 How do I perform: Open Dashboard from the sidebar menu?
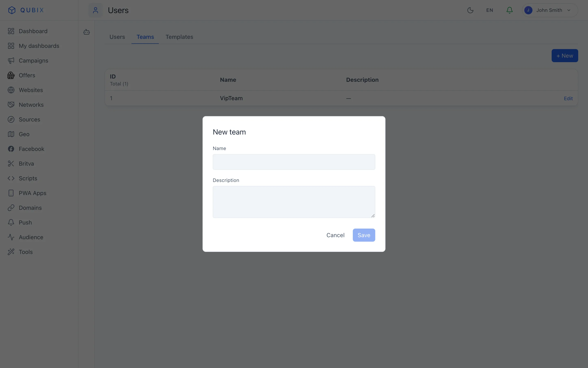tap(33, 31)
